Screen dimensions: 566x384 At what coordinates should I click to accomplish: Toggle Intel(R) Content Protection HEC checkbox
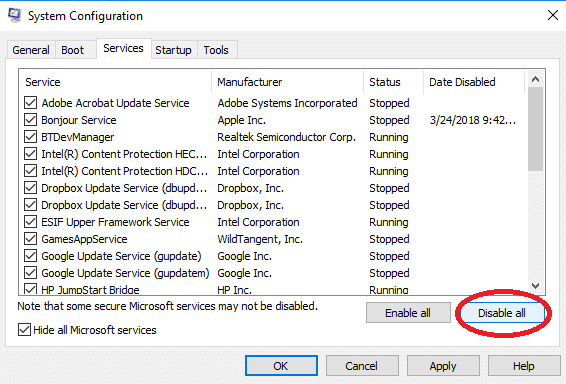pos(30,154)
